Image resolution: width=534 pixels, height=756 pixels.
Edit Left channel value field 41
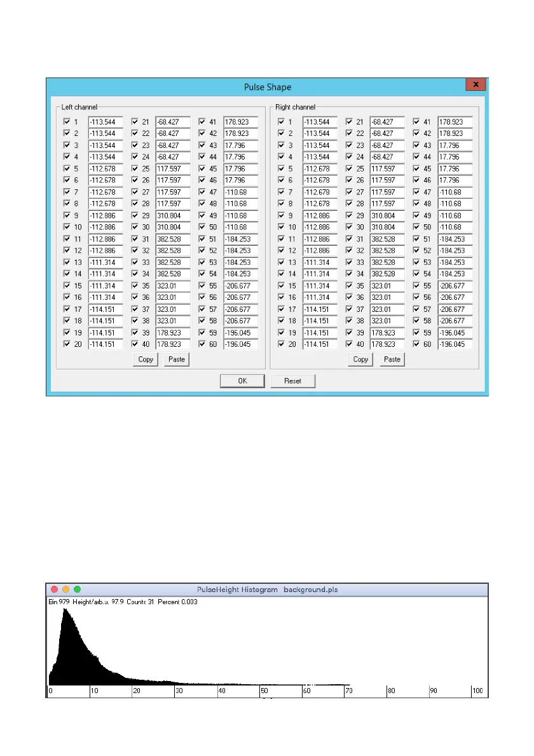(x=241, y=122)
